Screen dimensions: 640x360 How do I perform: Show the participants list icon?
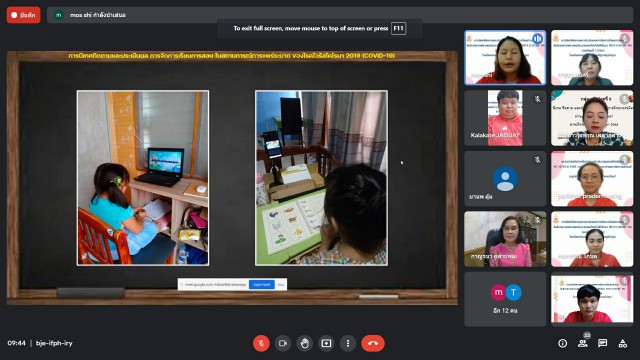[583, 343]
